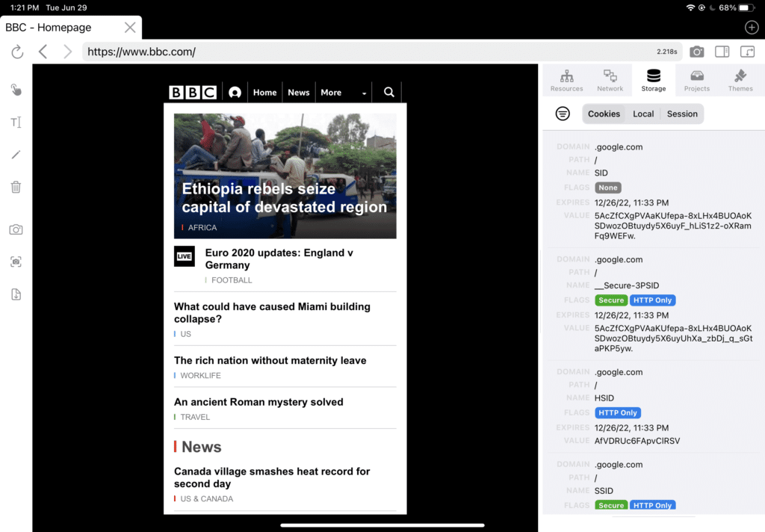The height and width of the screenshot is (532, 765).
Task: Click the WORKLIFE category label
Action: coord(200,375)
